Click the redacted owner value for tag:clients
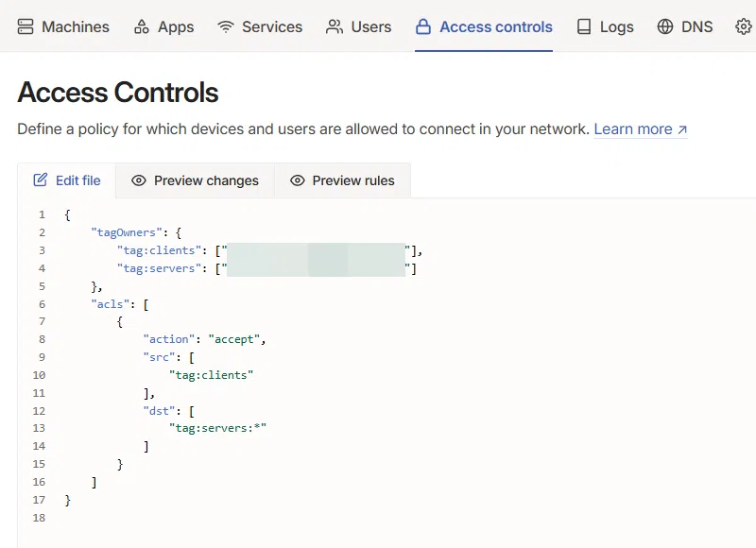Viewport: 756px width, 548px height. coord(316,250)
